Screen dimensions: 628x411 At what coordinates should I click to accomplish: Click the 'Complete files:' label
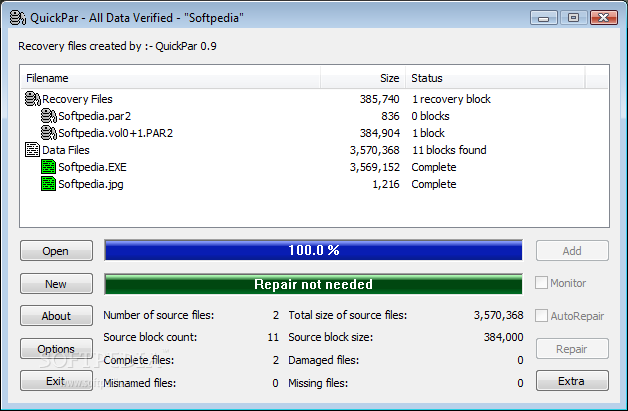139,360
